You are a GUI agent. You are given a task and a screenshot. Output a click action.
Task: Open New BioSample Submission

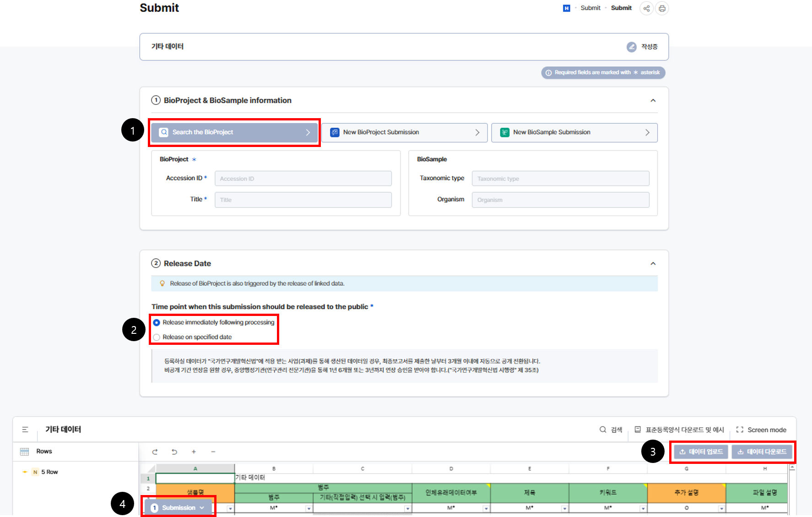[x=574, y=132]
